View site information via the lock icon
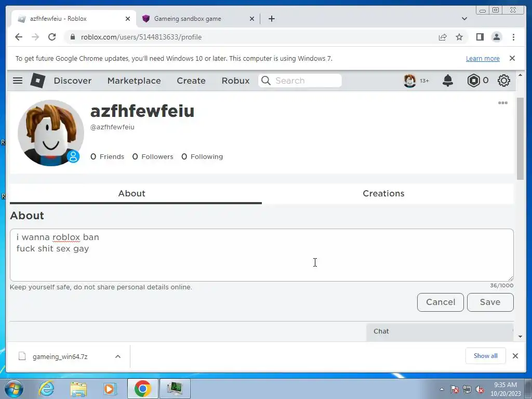This screenshot has width=532, height=399. click(73, 37)
